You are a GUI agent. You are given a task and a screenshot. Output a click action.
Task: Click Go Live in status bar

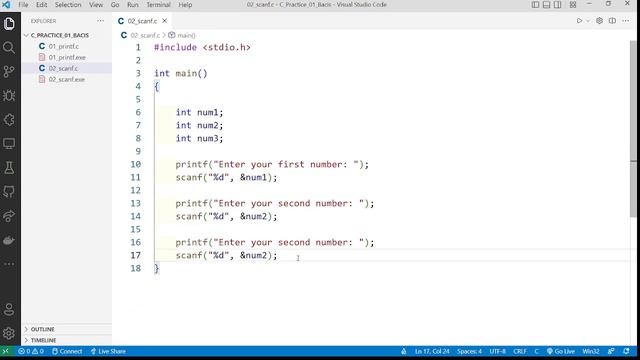(x=561, y=351)
